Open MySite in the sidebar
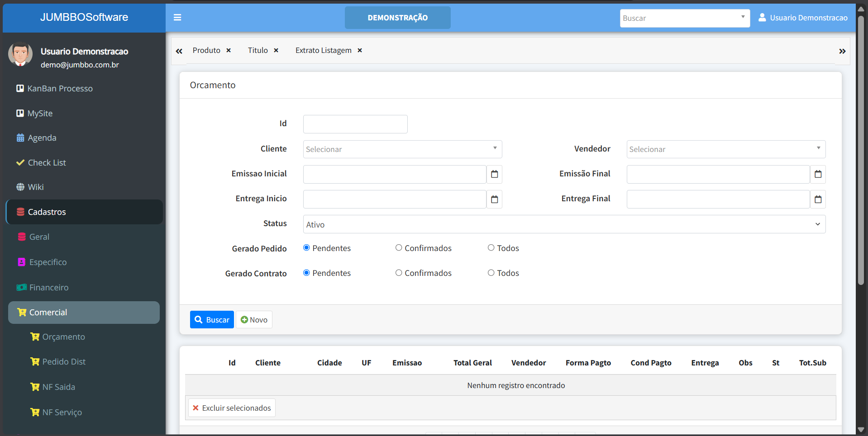This screenshot has width=868, height=436. click(x=40, y=113)
